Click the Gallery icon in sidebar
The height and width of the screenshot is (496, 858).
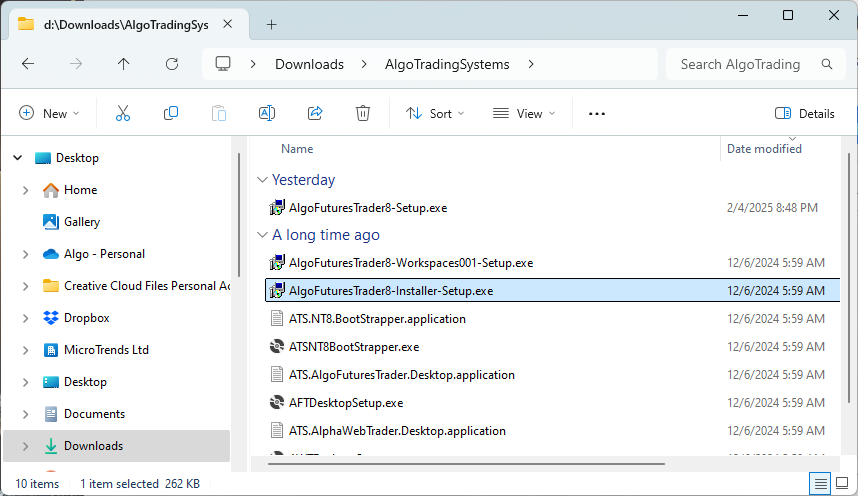coord(51,222)
